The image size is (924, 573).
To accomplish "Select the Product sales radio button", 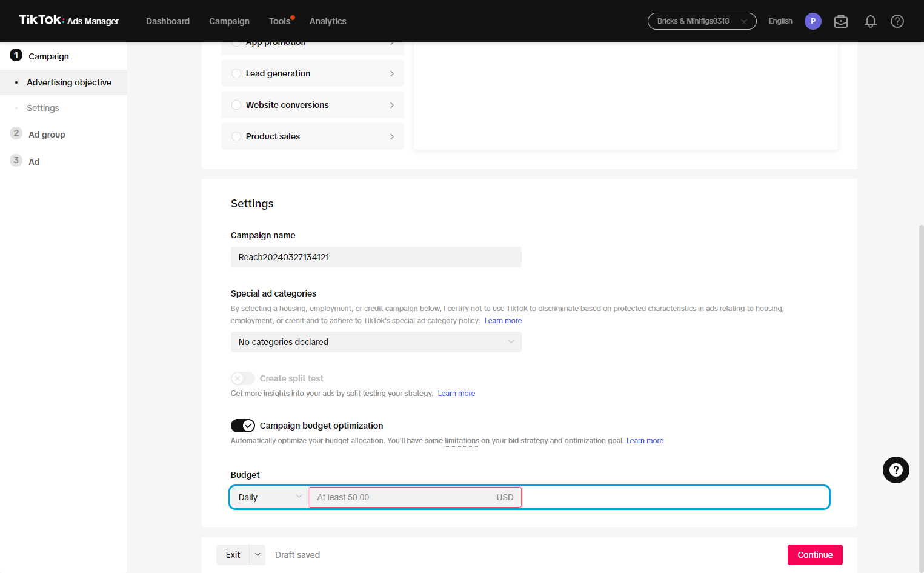I will (236, 136).
